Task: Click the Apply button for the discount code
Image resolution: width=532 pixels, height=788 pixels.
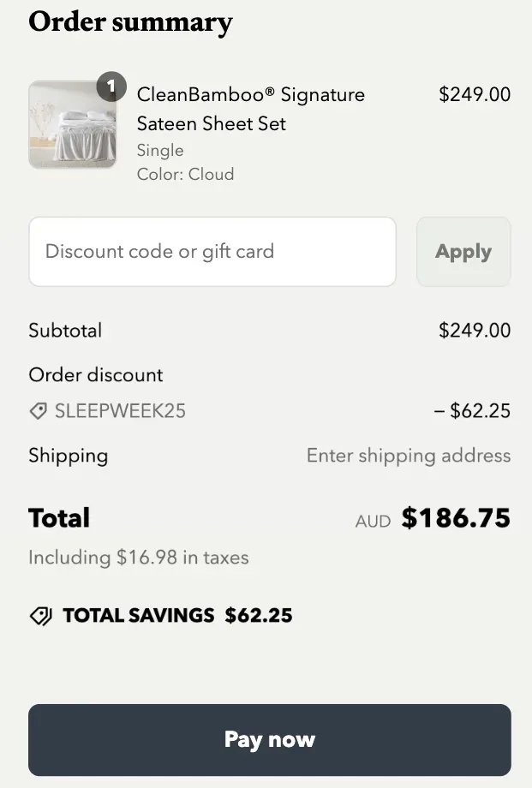Action: click(463, 251)
